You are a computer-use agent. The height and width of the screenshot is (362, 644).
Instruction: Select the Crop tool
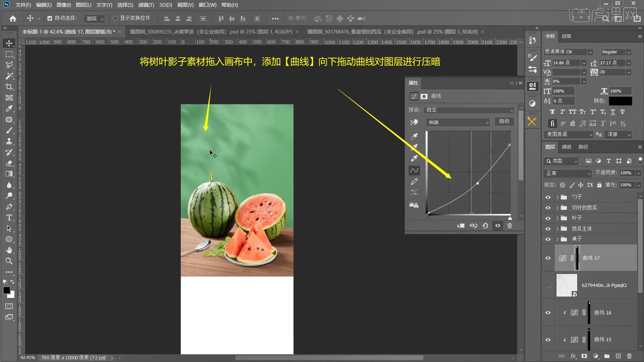[x=9, y=87]
